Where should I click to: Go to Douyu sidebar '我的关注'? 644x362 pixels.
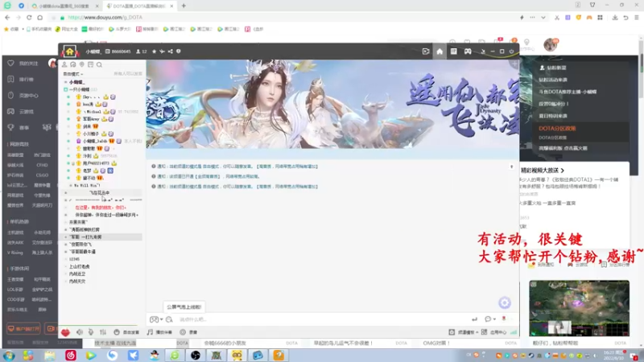click(x=28, y=64)
